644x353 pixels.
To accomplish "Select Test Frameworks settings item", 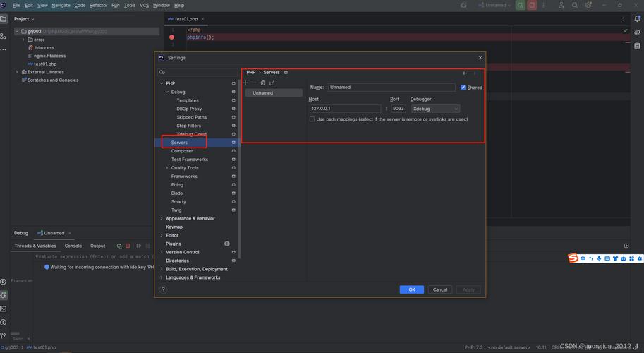I will [189, 160].
